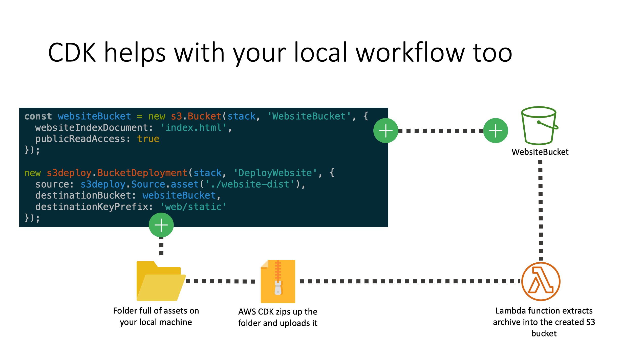Click the "const websiteBucket = new s3.Bucket" code line
644x362 pixels.
(196, 116)
